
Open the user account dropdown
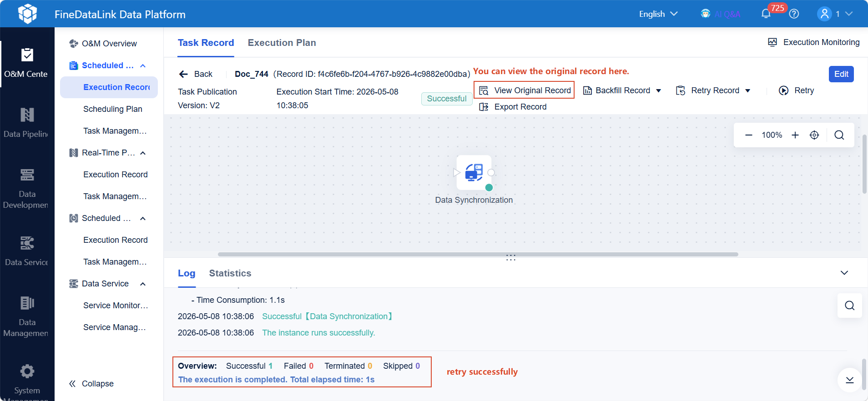[835, 14]
